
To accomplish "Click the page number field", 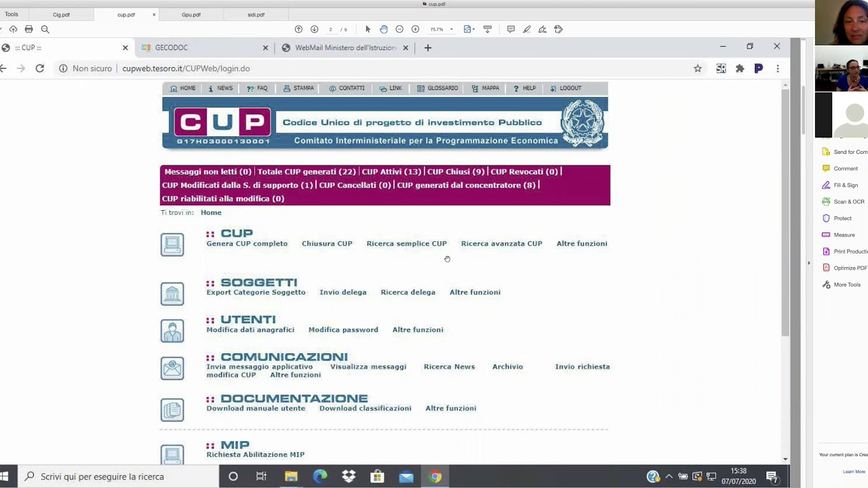I will [331, 29].
